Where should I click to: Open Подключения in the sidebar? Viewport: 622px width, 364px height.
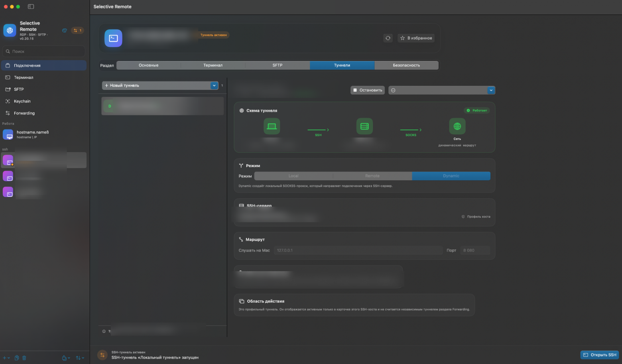[x=44, y=65]
